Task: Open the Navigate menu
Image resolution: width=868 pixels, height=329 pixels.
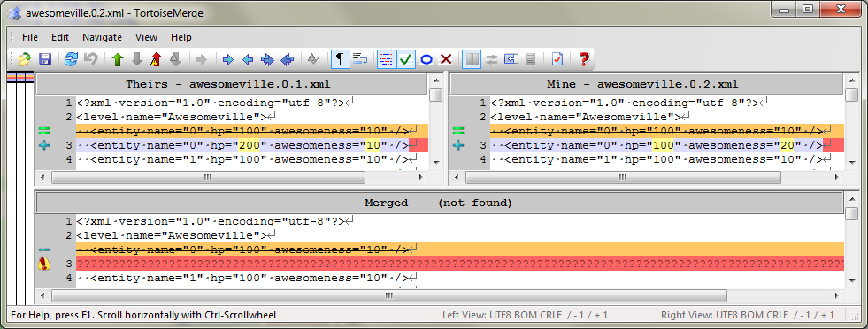Action: click(102, 38)
